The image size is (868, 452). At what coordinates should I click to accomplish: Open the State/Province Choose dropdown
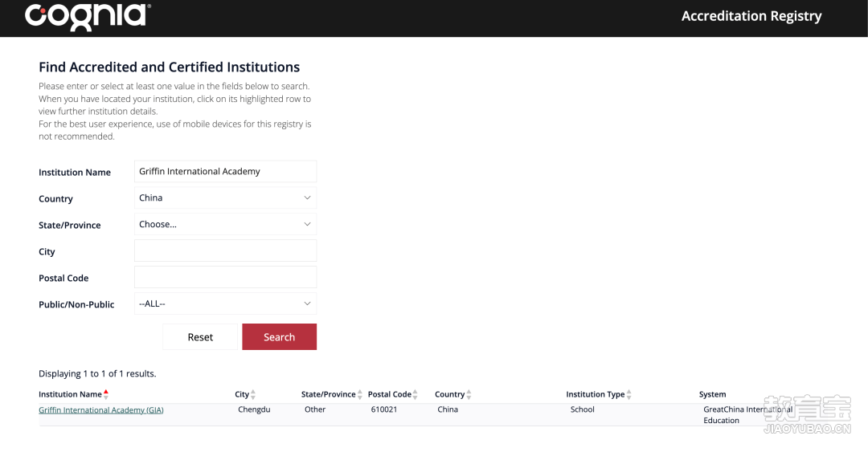(x=225, y=224)
